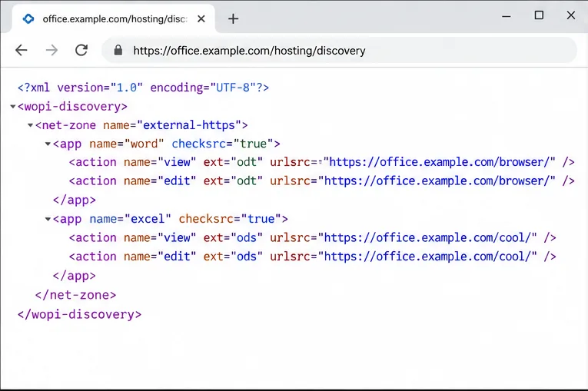Close the browser window
The width and height of the screenshot is (588, 391).
pos(571,15)
